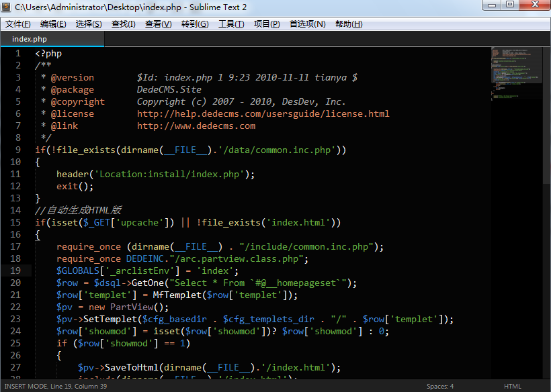This screenshot has width=551, height=392.
Task: Click the `#@__homepageset` SQL text
Action: [x=296, y=283]
